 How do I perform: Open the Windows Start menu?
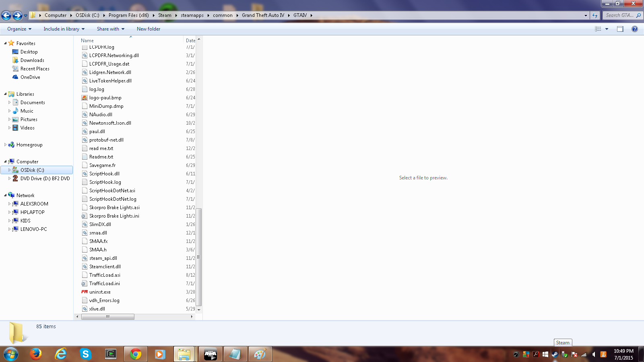tap(11, 354)
